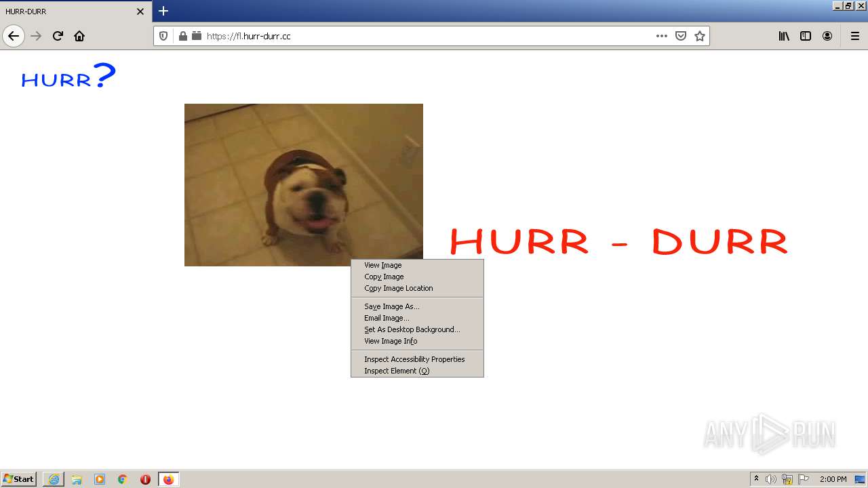Open the Firefox hamburger menu
This screenshot has height=488, width=868.
click(x=854, y=36)
